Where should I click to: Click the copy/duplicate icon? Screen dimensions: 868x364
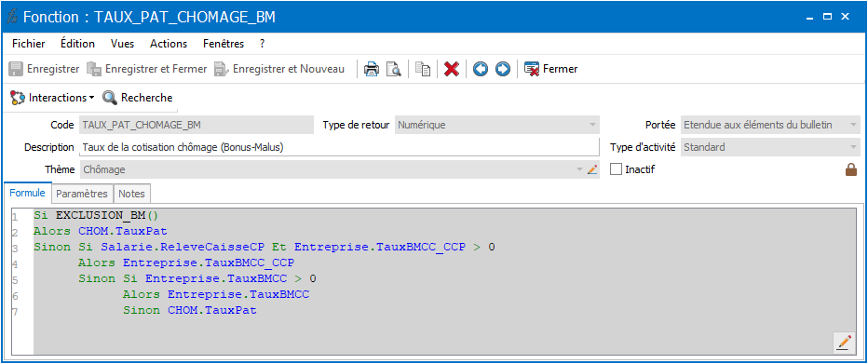423,69
